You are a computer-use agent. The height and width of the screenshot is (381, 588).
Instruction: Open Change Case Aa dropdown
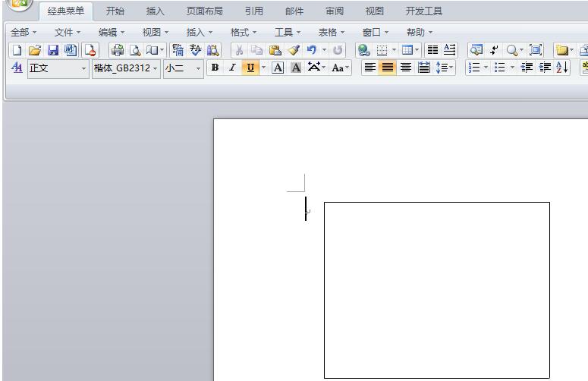(x=340, y=68)
